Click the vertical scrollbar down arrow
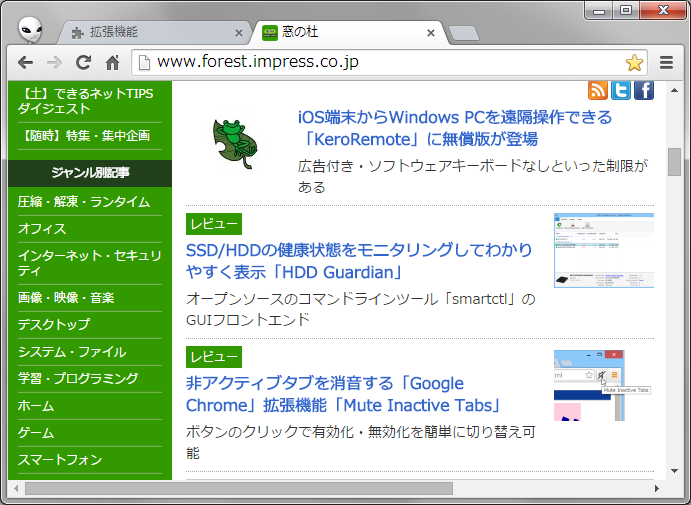Image resolution: width=691 pixels, height=505 pixels. (x=674, y=471)
